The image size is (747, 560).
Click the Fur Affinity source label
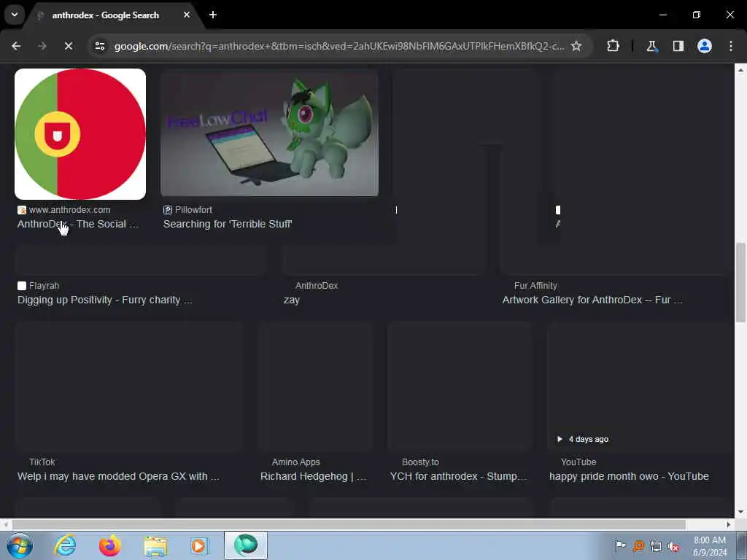(x=535, y=286)
